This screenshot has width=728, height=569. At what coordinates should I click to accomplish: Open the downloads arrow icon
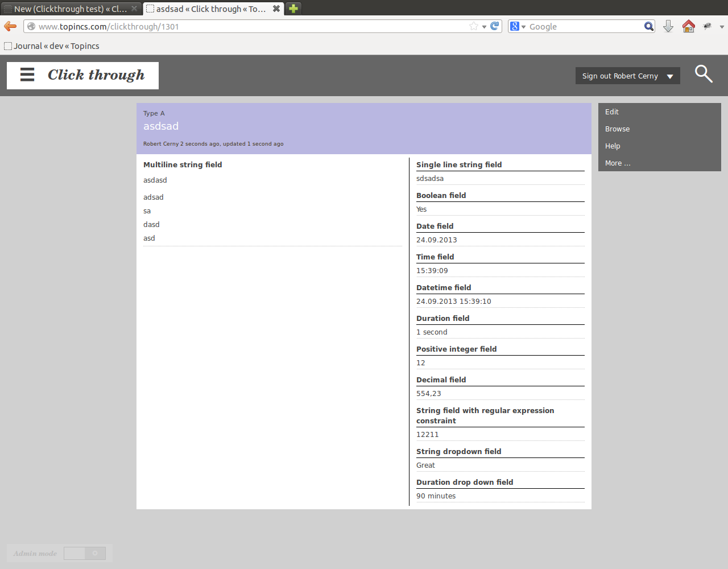[668, 26]
